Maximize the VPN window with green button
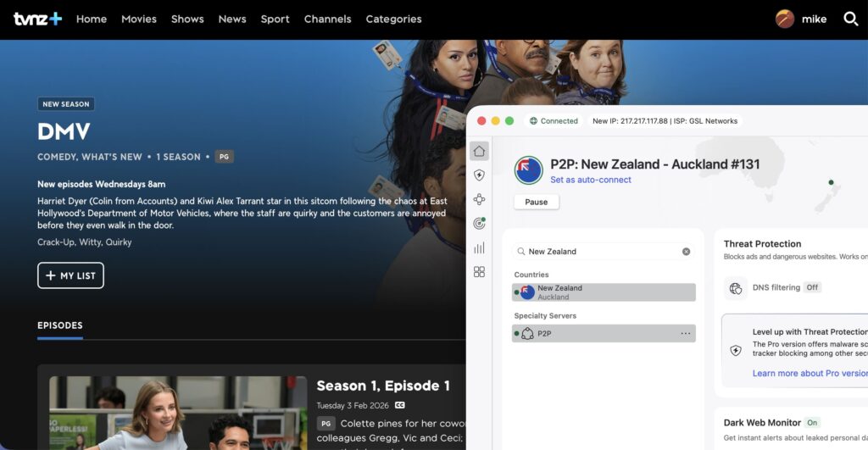 [x=509, y=120]
